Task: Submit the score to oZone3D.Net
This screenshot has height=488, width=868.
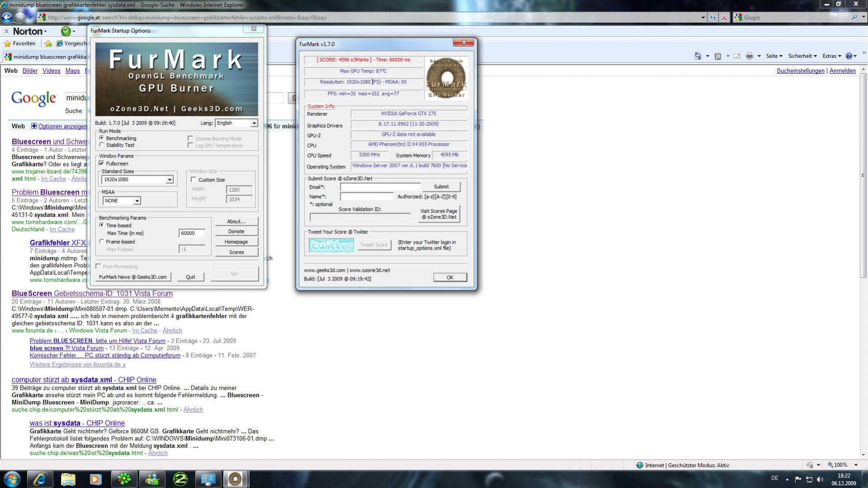Action: [x=441, y=186]
